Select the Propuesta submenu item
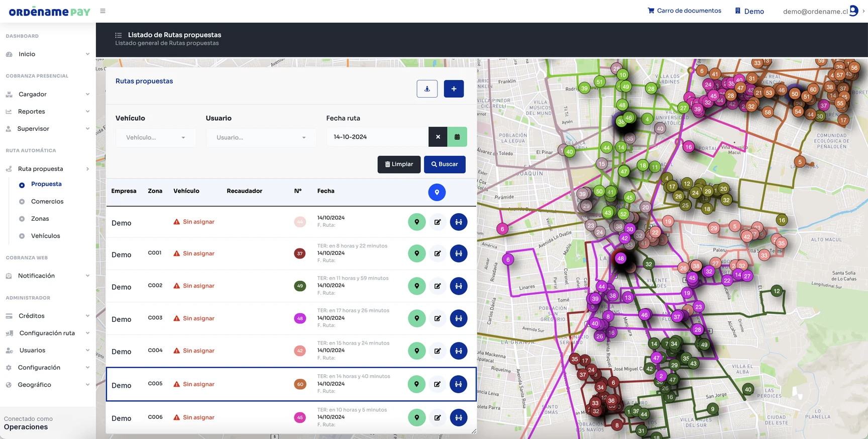868x439 pixels. click(46, 184)
